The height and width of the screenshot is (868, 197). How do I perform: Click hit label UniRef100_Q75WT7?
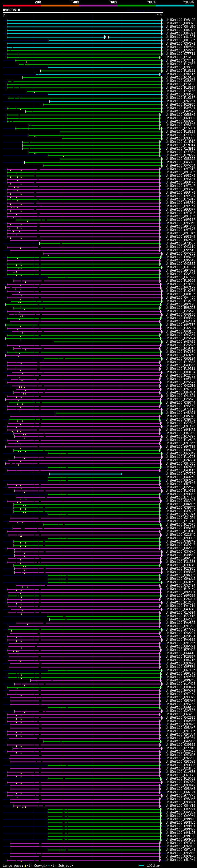pos(180,199)
